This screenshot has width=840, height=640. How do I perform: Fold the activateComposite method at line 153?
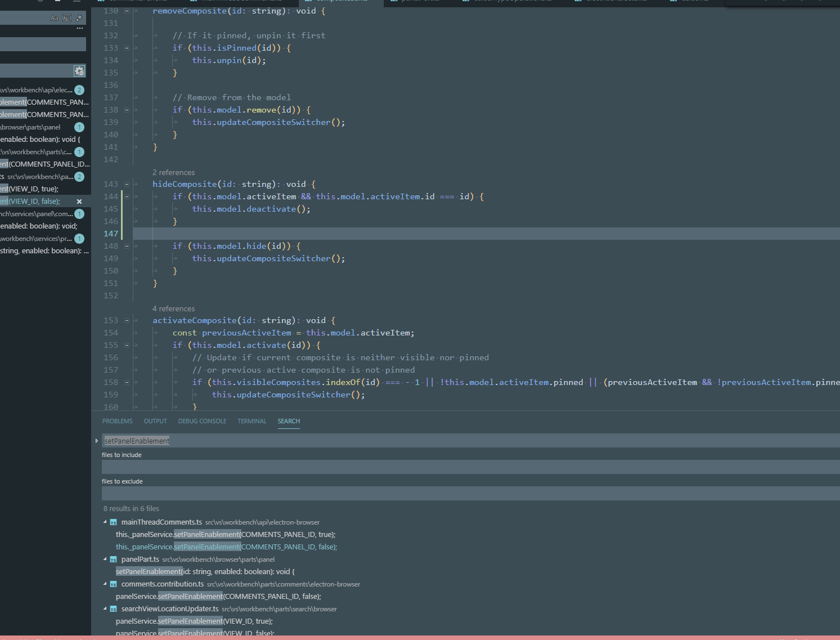[127, 320]
